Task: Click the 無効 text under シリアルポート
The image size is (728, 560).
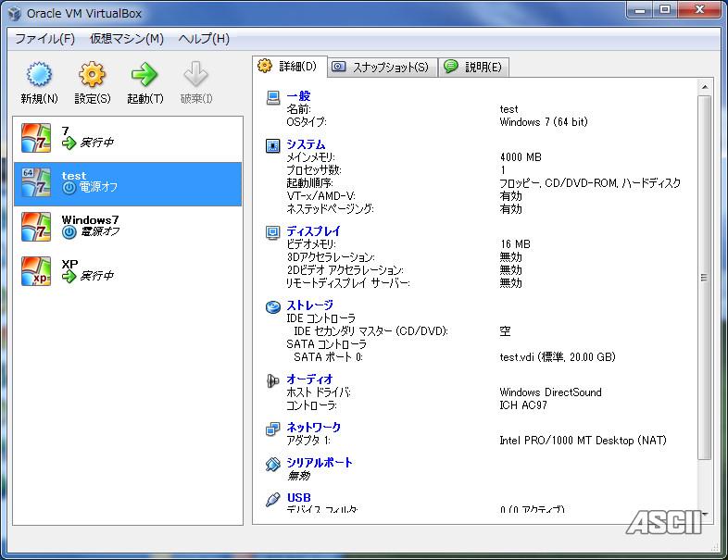Action: [298, 476]
